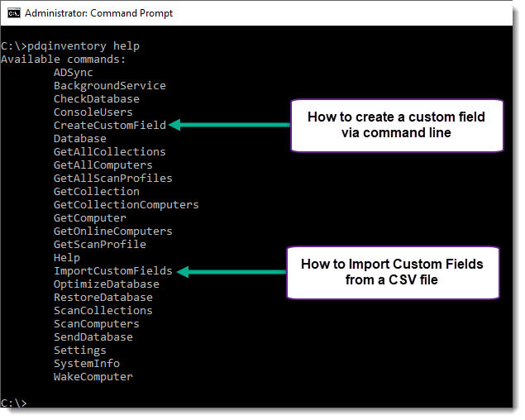Image resolution: width=525 pixels, height=420 pixels.
Task: Click the 'pdqinventory help' command line
Action: 70,45
